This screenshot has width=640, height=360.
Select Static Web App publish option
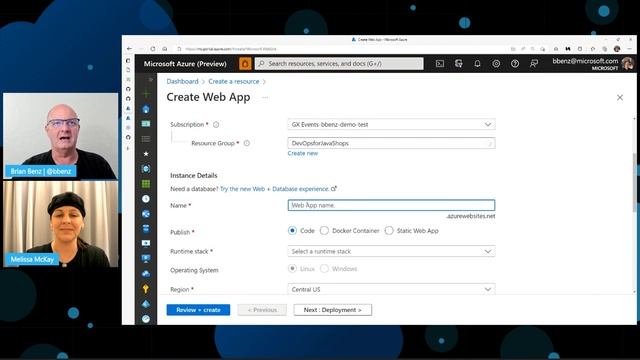point(389,231)
